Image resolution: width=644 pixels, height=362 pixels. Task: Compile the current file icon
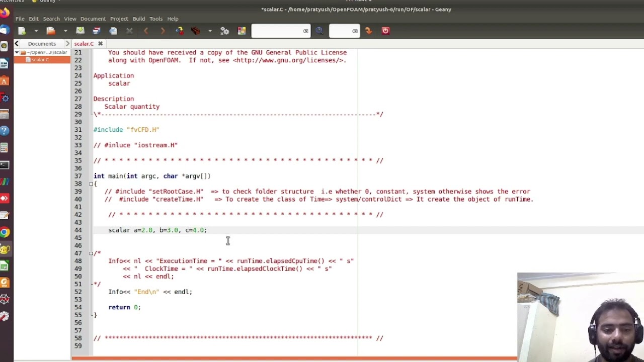click(179, 31)
